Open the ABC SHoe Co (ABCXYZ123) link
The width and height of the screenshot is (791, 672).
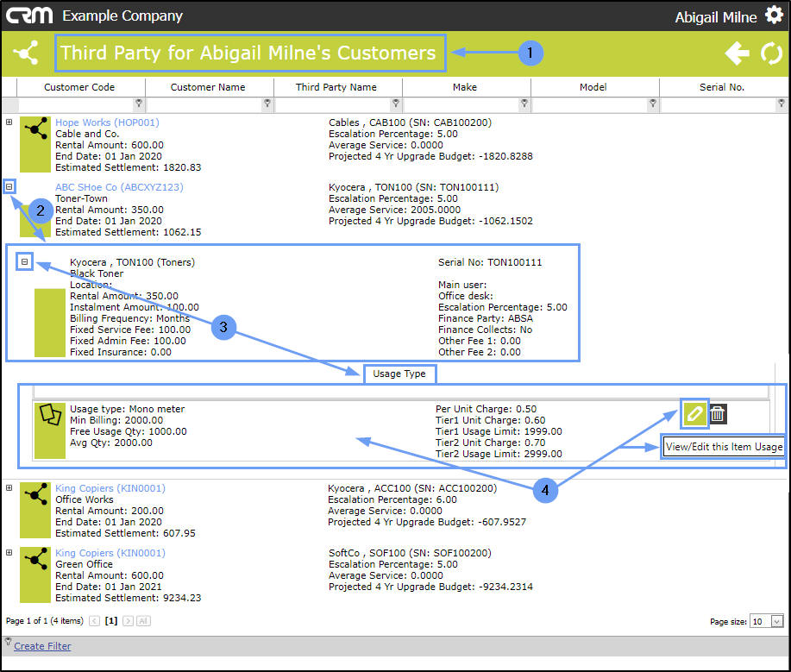(119, 187)
